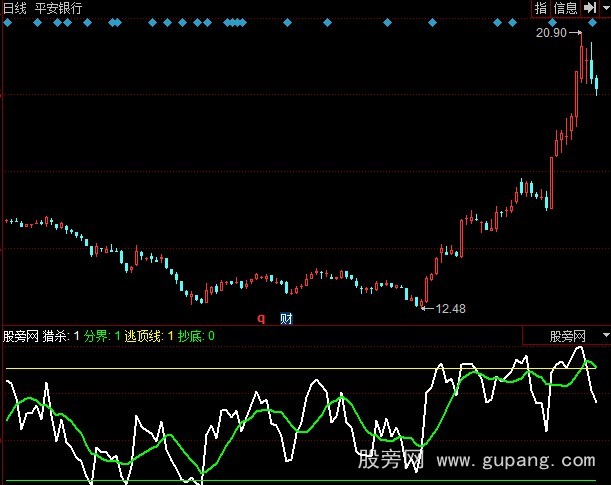
Task: Click the 指 indicator button
Action: pos(541,8)
